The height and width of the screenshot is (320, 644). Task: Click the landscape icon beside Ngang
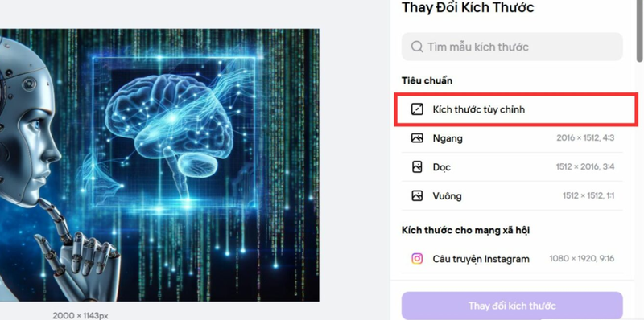(417, 138)
